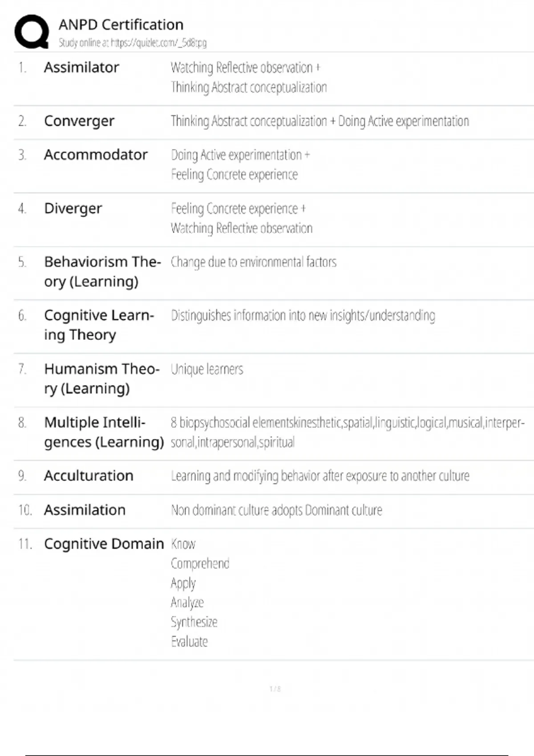This screenshot has width=534, height=756.
Task: Select the Assimilation term
Action: pos(85,510)
